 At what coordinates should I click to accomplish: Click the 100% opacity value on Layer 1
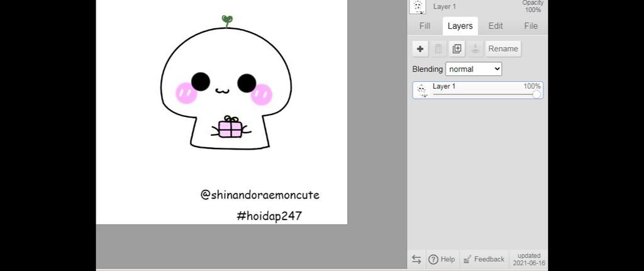tap(532, 86)
